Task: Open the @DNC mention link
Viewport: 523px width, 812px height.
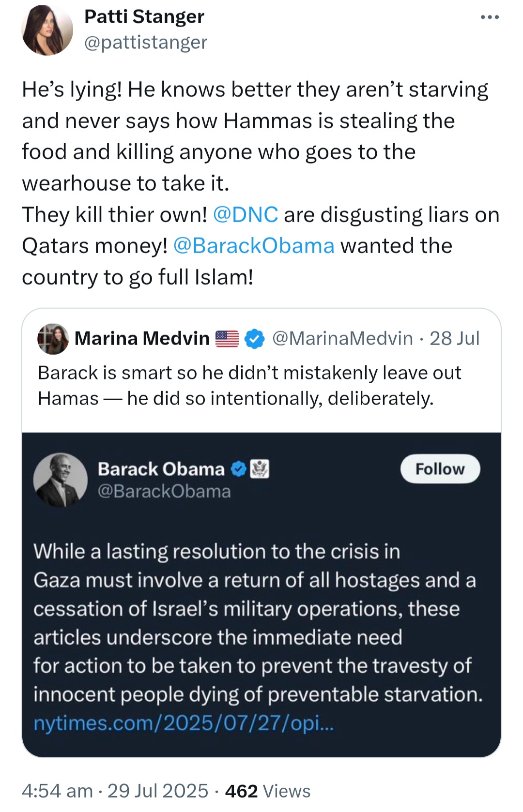Action: tap(246, 214)
